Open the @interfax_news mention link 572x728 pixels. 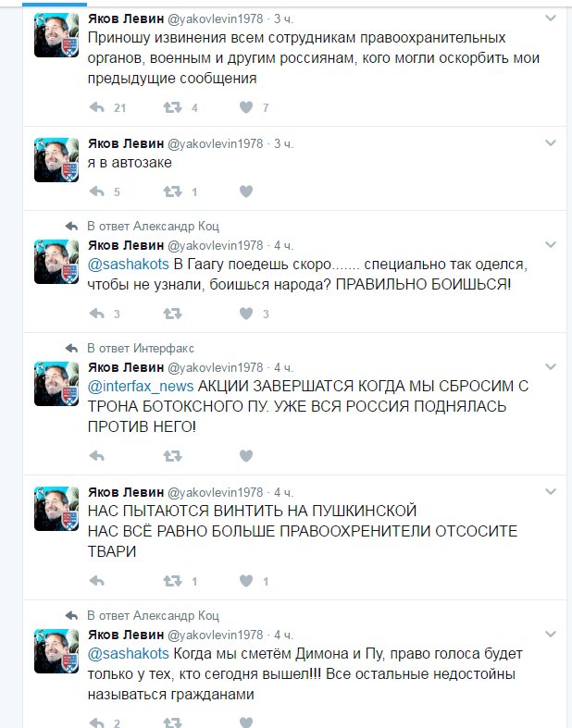[141, 386]
